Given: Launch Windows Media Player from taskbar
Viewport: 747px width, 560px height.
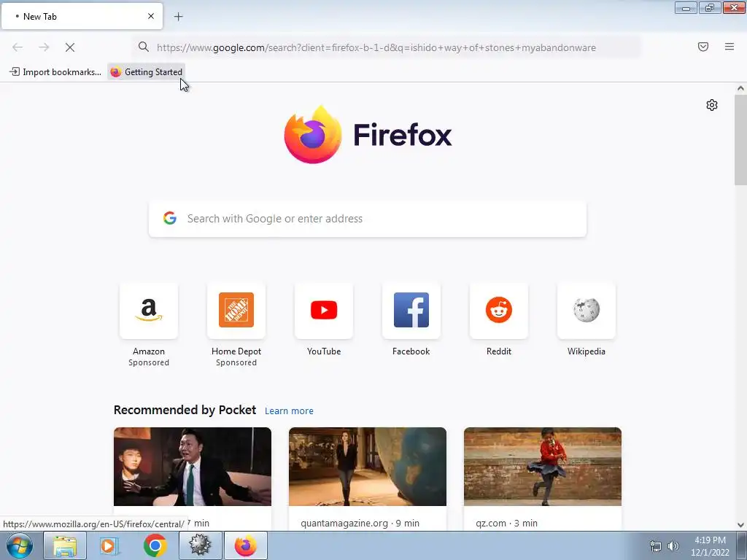Looking at the screenshot, I should [109, 545].
